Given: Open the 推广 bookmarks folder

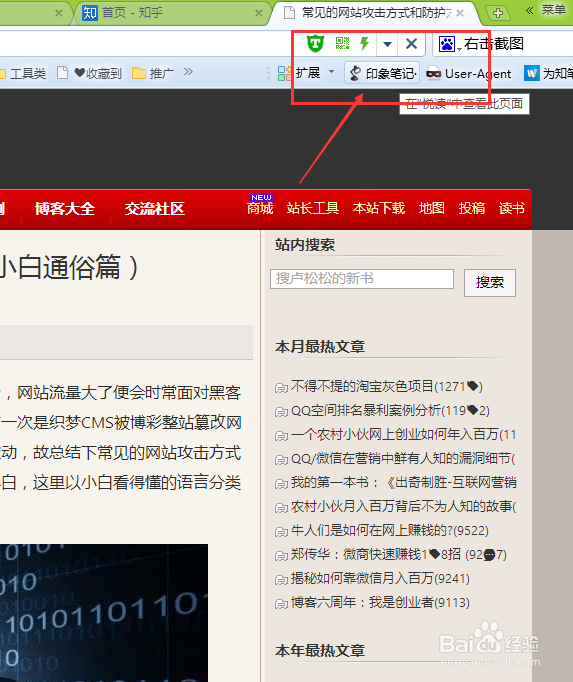Looking at the screenshot, I should 153,73.
